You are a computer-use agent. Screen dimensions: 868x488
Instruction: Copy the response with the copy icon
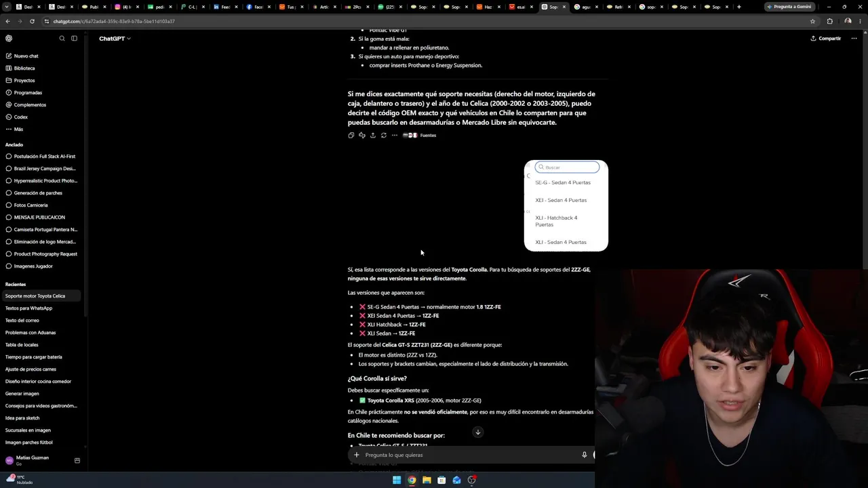click(x=351, y=136)
